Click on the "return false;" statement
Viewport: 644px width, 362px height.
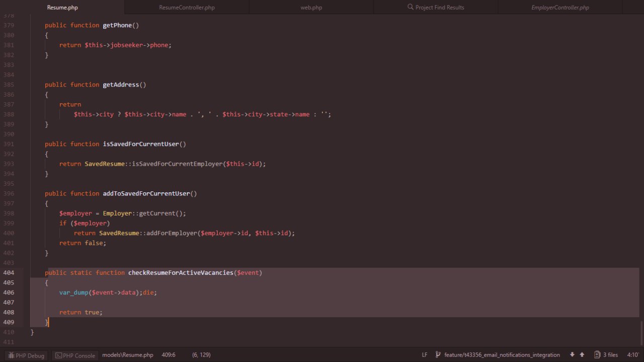tap(83, 243)
